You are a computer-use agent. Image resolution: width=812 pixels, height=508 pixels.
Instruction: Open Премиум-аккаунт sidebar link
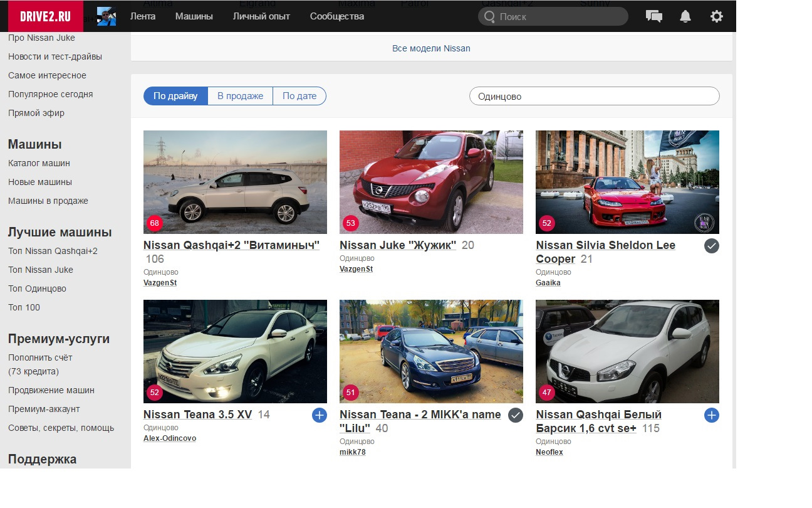[x=44, y=409]
